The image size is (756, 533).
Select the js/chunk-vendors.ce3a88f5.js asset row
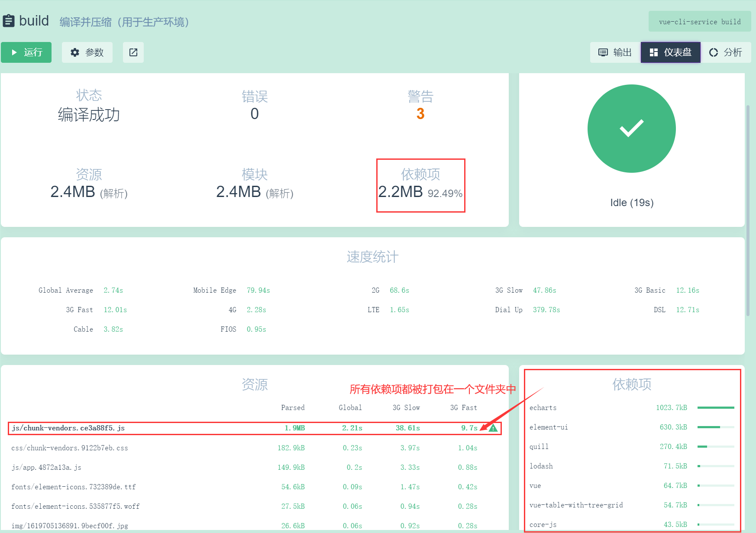68,428
